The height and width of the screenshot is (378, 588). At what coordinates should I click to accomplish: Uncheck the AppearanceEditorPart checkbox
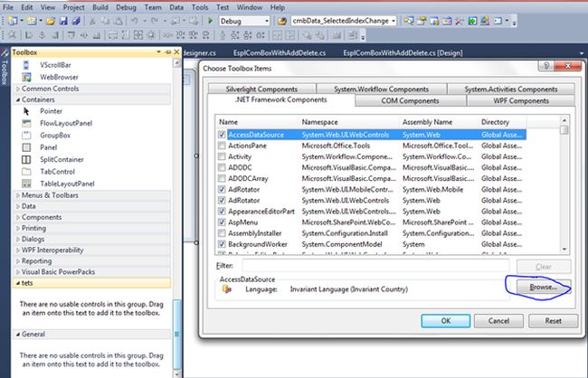[222, 211]
